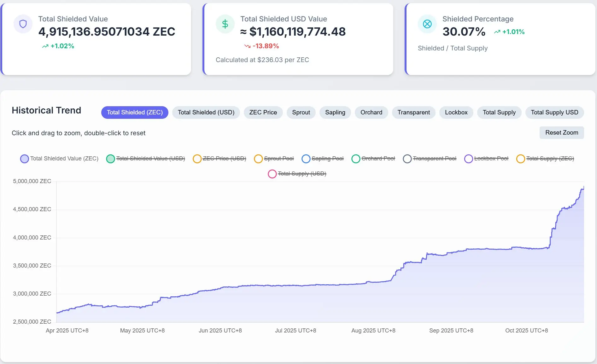Select the Sapling tab
The image size is (597, 364).
pos(335,113)
